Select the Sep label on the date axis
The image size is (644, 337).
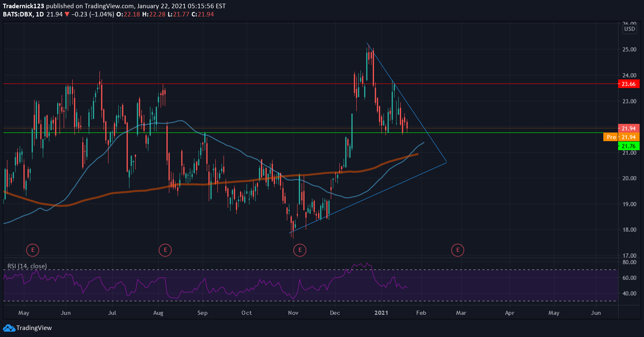(x=202, y=313)
